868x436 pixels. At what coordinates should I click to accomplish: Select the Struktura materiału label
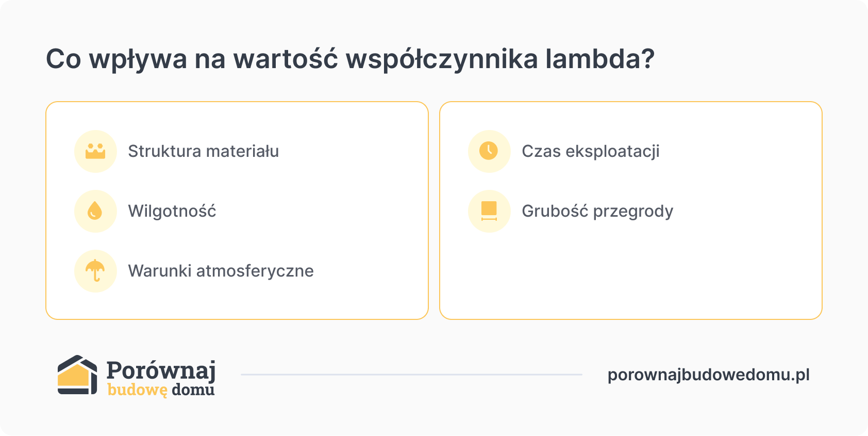pos(204,151)
